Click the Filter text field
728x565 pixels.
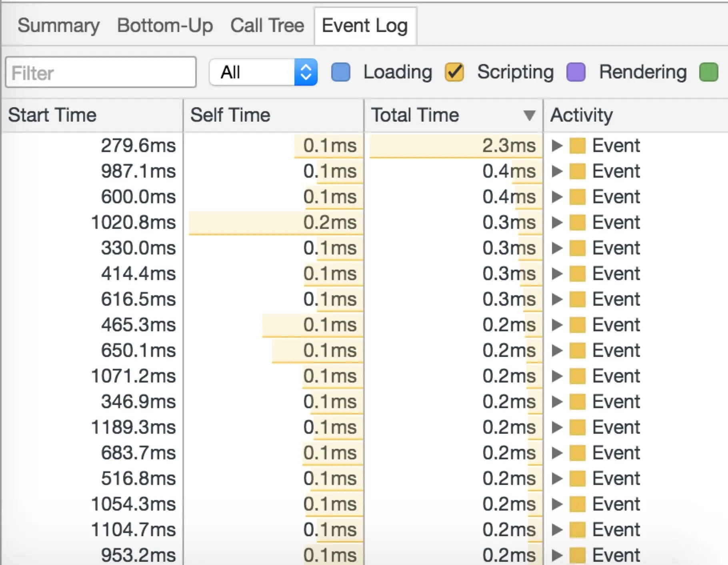click(x=101, y=72)
